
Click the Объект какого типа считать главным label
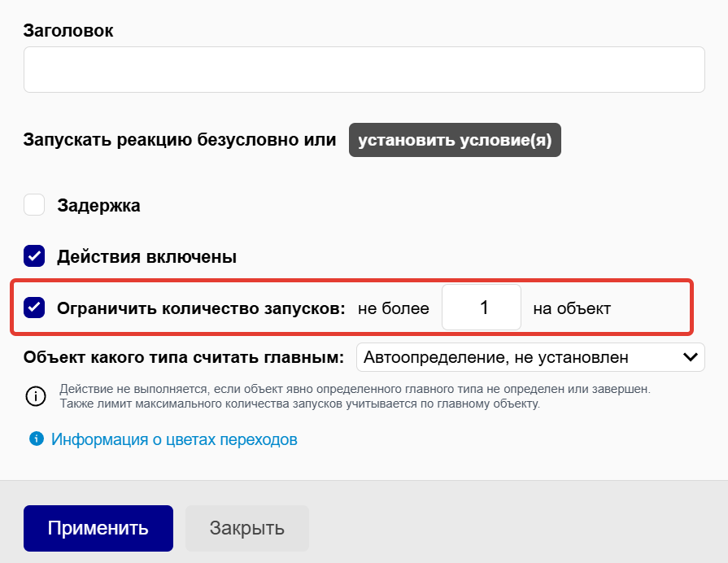point(184,357)
